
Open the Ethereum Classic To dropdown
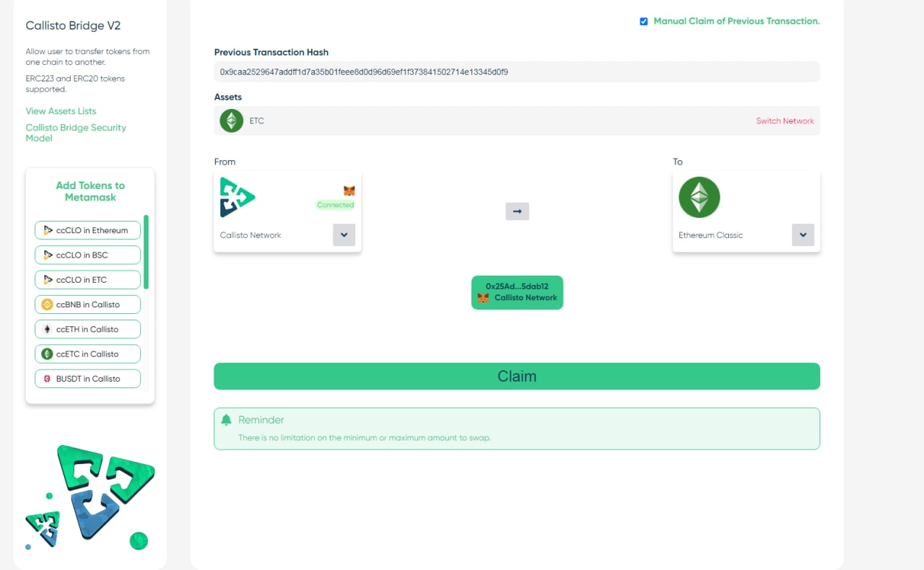(803, 235)
